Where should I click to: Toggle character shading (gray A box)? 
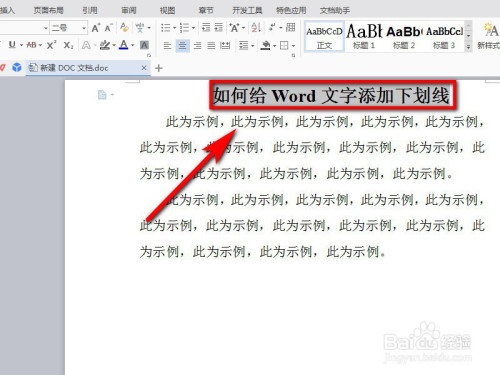144,45
